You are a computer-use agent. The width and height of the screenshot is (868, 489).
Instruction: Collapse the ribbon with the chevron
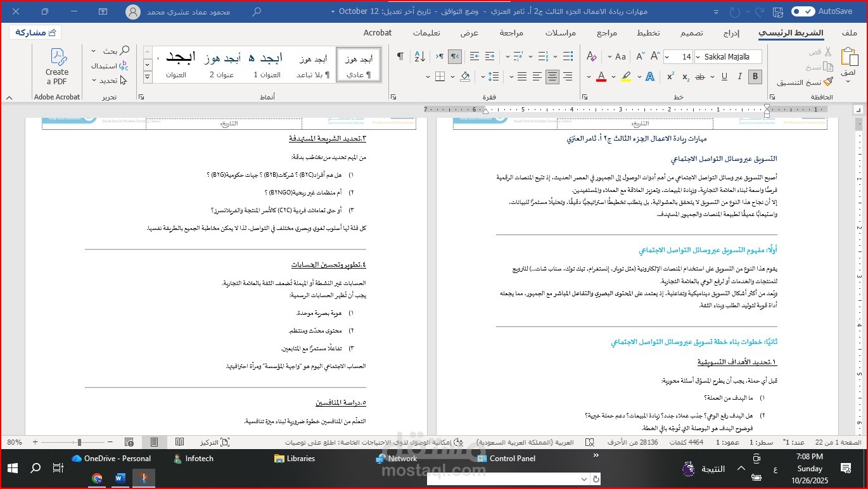(x=9, y=98)
